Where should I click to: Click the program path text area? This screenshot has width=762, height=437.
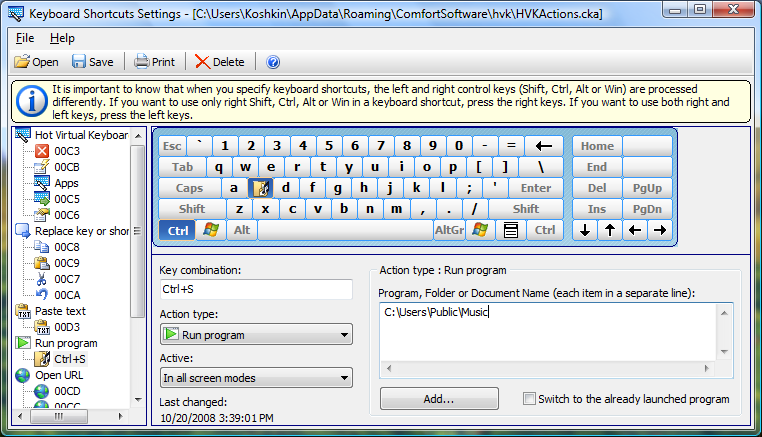tap(548, 332)
